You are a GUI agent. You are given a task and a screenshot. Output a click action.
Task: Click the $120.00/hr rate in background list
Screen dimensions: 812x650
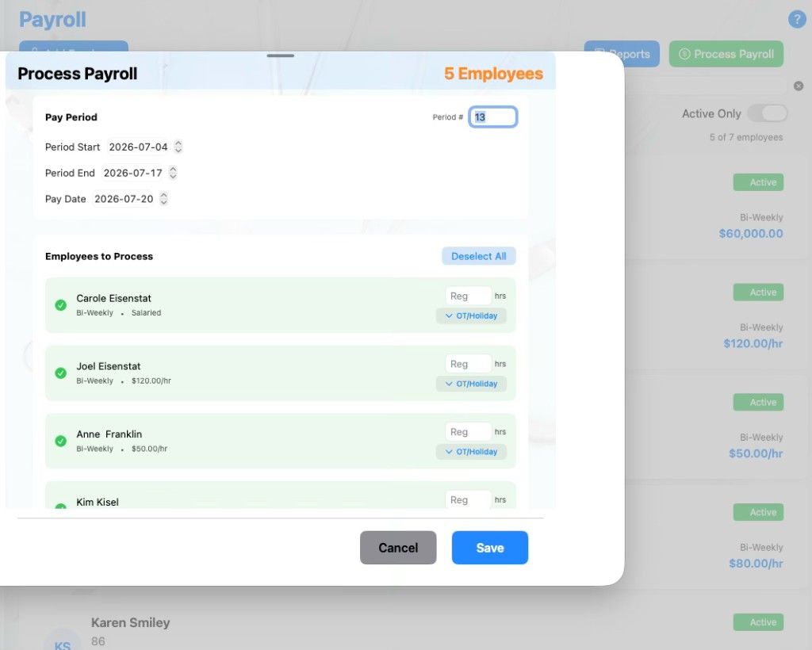[753, 344]
